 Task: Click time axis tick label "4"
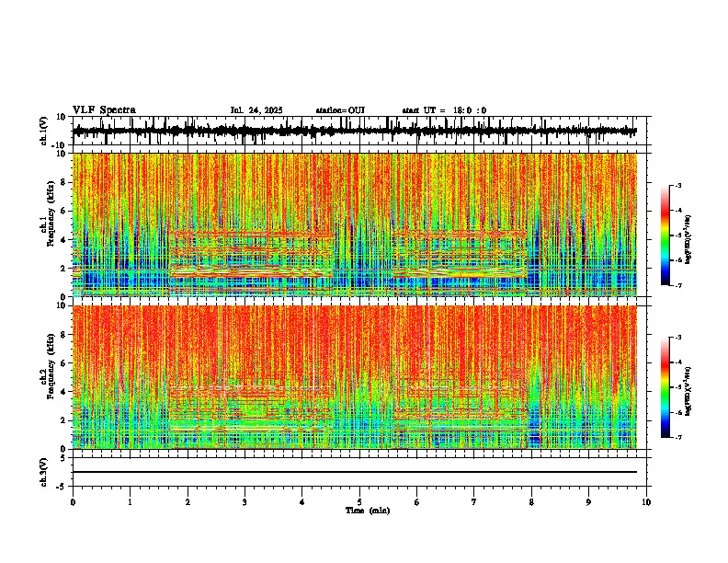click(x=302, y=502)
